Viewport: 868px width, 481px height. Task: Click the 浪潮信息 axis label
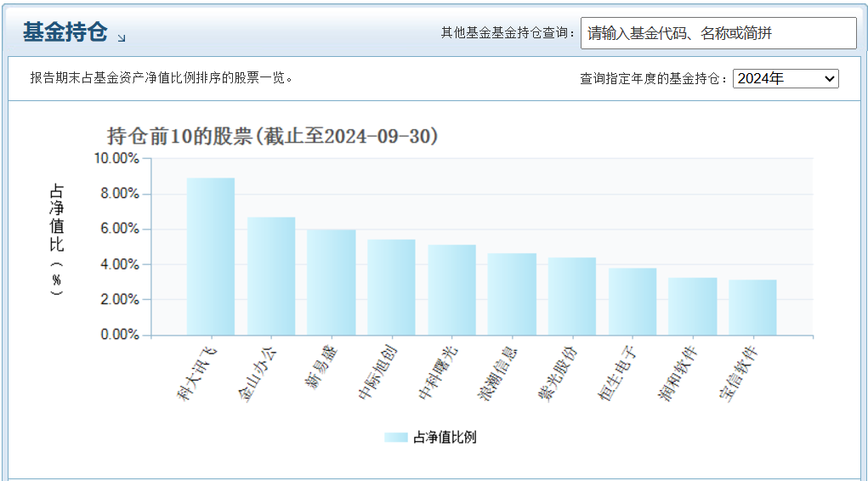pos(497,374)
